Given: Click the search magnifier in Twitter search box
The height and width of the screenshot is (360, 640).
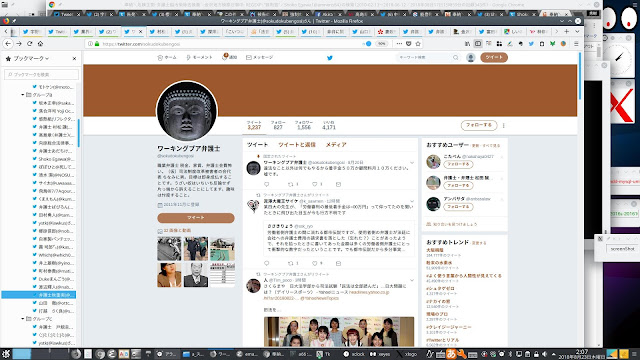Looking at the screenshot, I should (x=456, y=58).
